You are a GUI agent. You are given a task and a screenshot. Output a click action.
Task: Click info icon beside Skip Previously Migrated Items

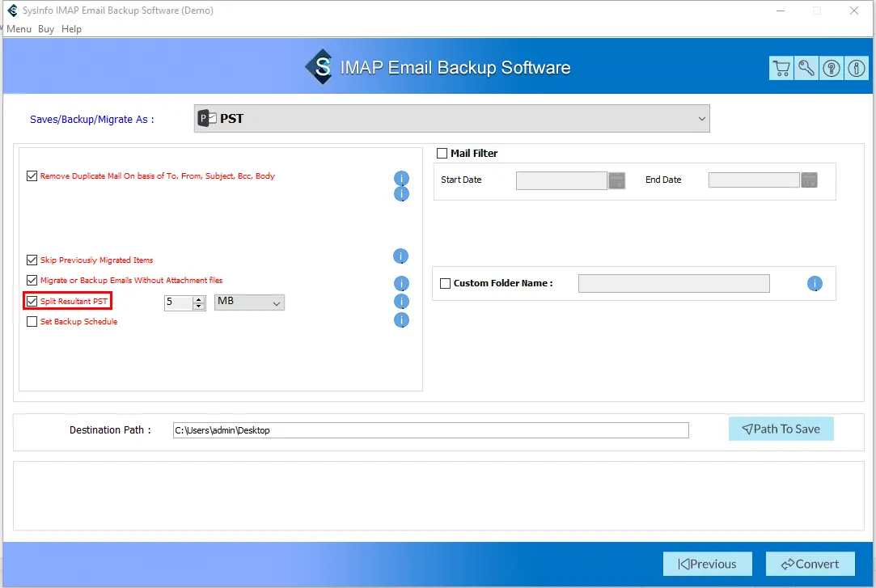point(400,256)
